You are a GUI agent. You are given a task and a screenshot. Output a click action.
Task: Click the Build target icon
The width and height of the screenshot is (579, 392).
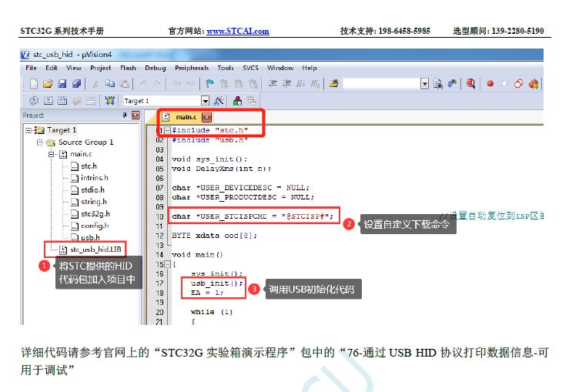point(49,100)
